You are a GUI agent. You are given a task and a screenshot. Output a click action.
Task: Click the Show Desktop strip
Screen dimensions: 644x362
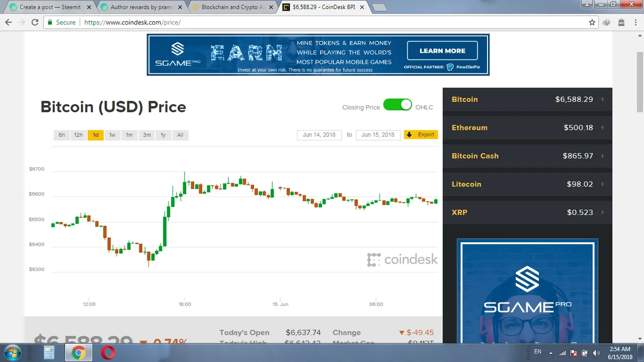640,353
